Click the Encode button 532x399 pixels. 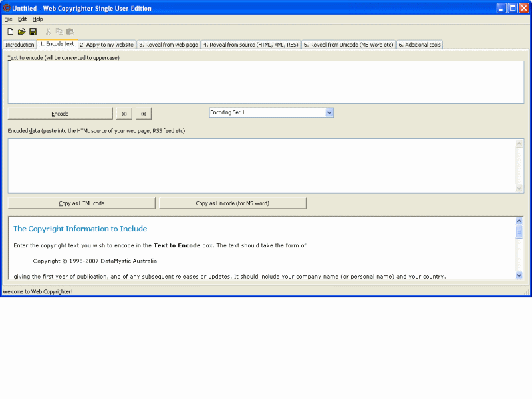click(x=60, y=113)
